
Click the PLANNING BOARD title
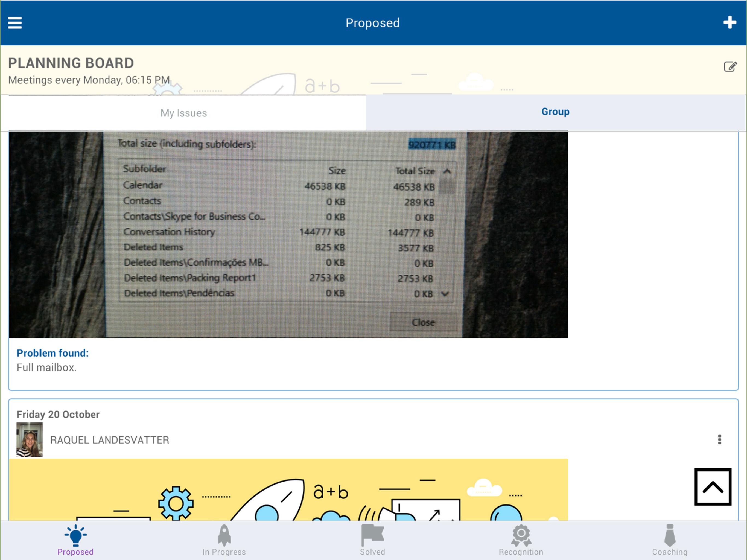click(71, 63)
